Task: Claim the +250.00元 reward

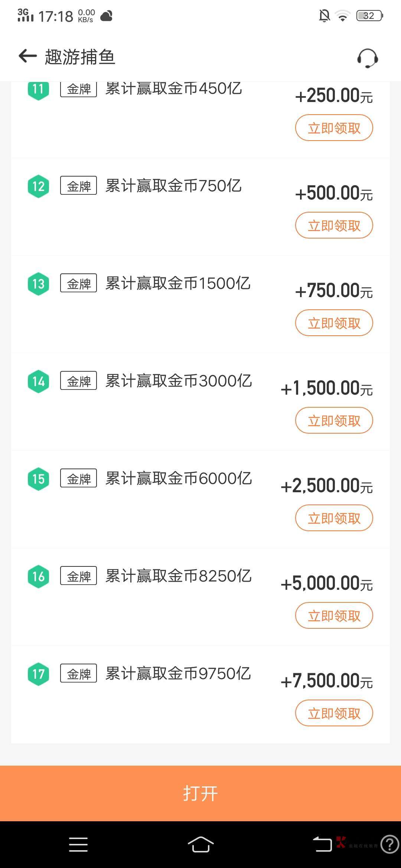Action: (334, 128)
